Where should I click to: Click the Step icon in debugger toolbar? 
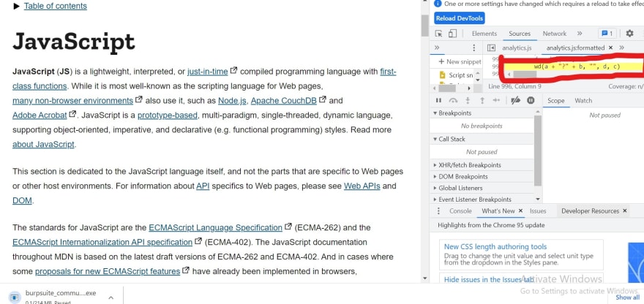click(x=497, y=101)
